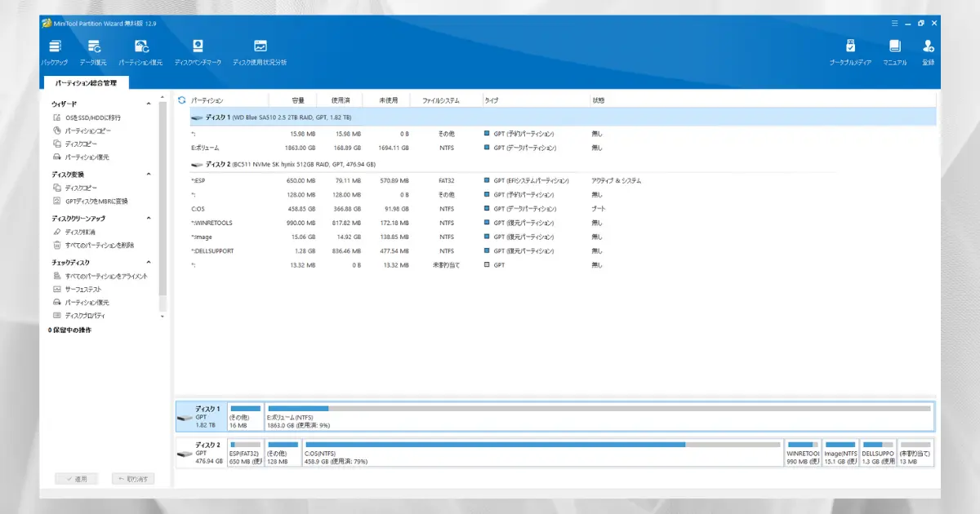Open the ブータブルメディア builder
980x514 pixels.
point(850,52)
